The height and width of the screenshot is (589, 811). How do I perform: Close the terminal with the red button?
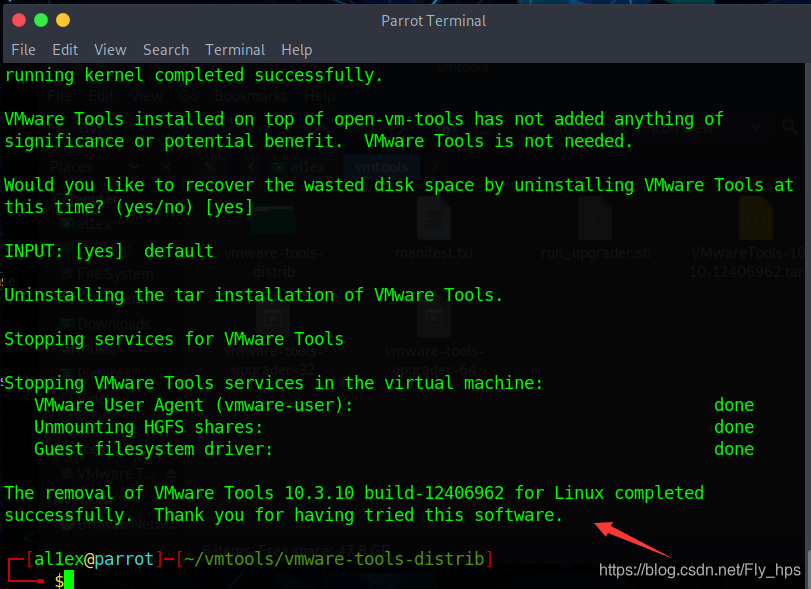19,20
